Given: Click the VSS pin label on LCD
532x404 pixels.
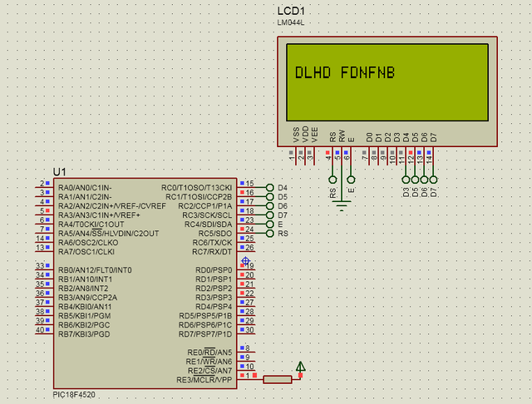Looking at the screenshot, I should tap(296, 135).
